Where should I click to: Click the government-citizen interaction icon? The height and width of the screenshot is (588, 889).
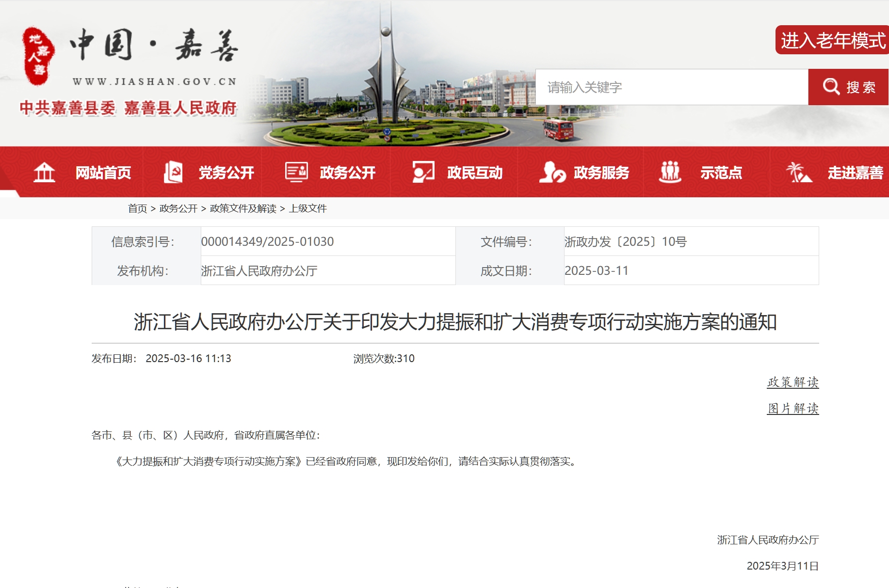coord(423,172)
